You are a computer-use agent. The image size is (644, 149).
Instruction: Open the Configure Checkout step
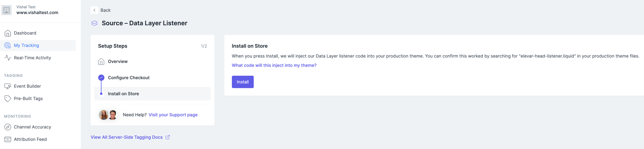tap(128, 78)
